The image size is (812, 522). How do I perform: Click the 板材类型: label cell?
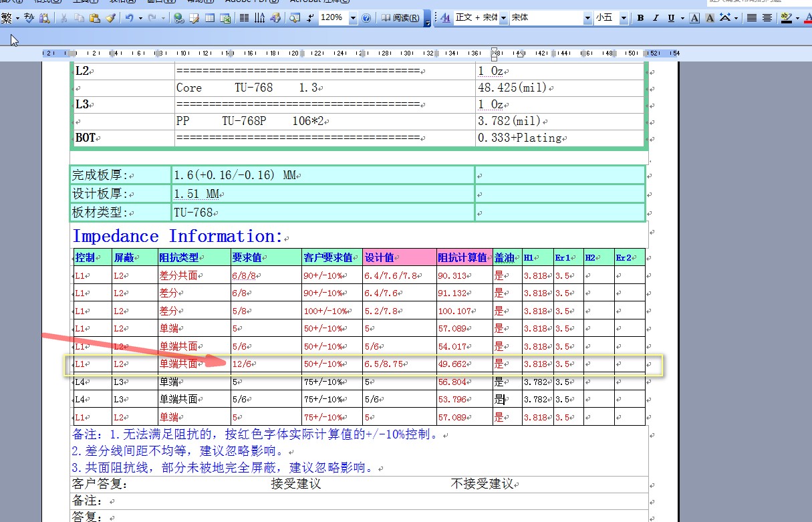tap(120, 213)
